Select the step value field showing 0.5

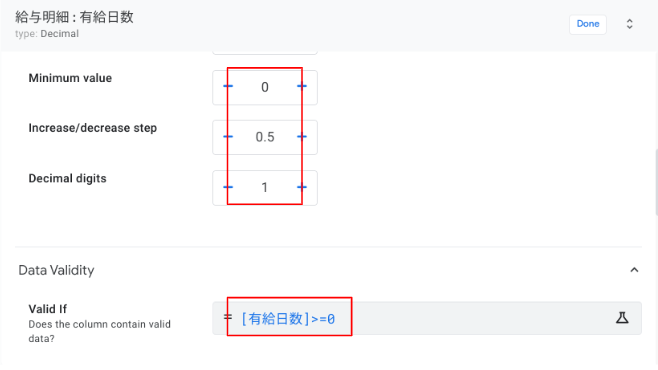(x=265, y=137)
